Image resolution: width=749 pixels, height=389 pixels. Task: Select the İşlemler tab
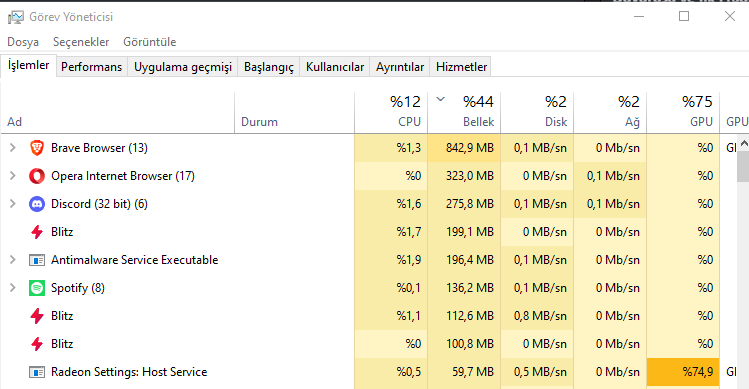click(29, 65)
